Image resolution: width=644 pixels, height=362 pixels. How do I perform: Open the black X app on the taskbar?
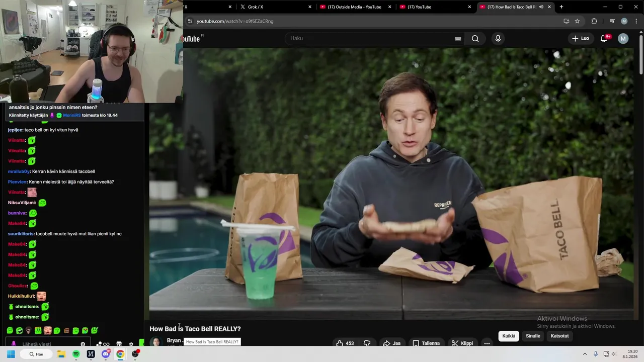(91, 354)
